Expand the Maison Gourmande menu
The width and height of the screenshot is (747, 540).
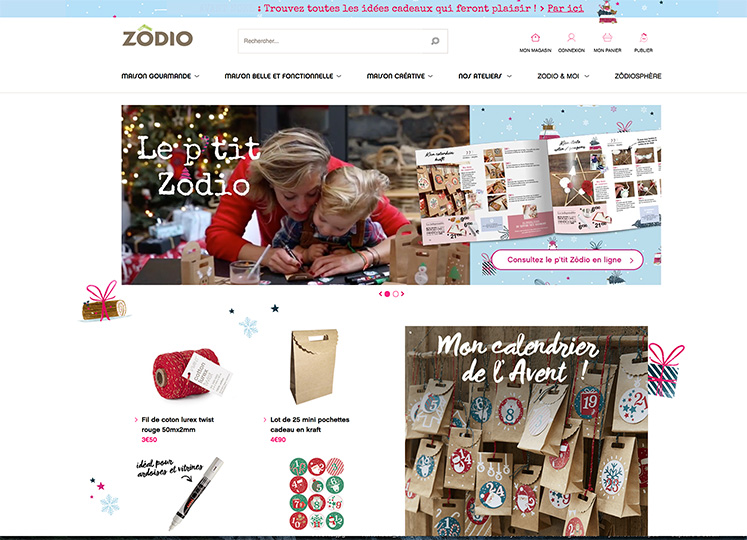coord(160,76)
